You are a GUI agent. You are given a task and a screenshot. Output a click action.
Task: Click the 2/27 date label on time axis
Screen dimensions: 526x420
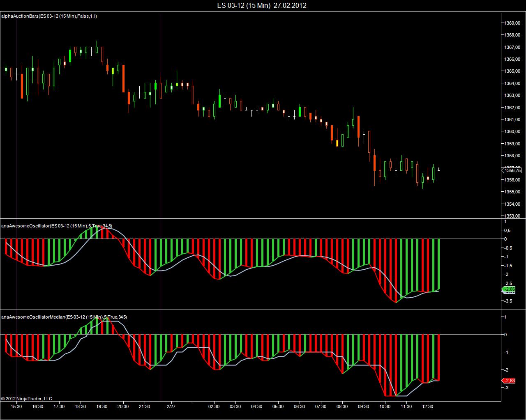click(x=171, y=406)
